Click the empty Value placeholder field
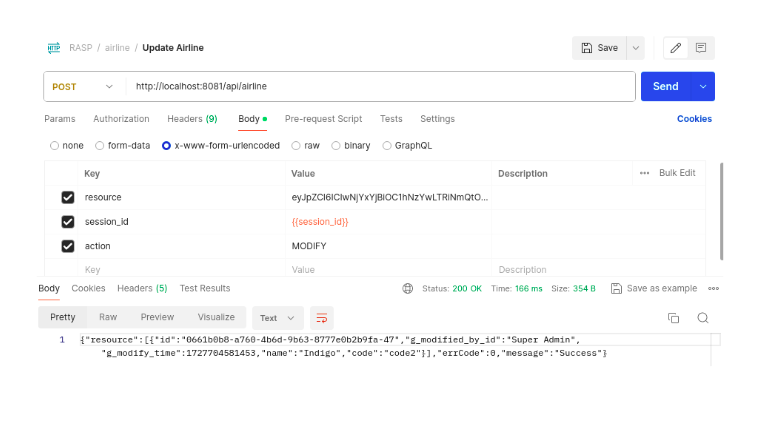 (x=388, y=270)
